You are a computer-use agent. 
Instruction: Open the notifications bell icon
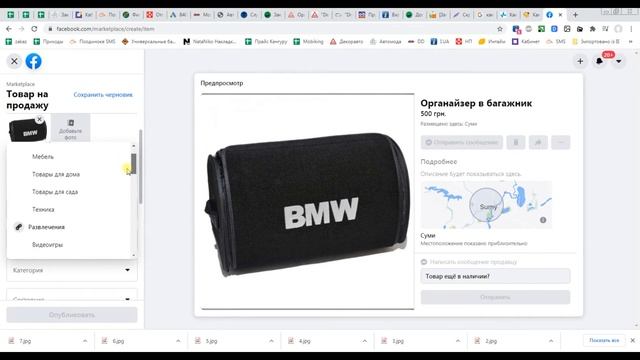[x=599, y=61]
